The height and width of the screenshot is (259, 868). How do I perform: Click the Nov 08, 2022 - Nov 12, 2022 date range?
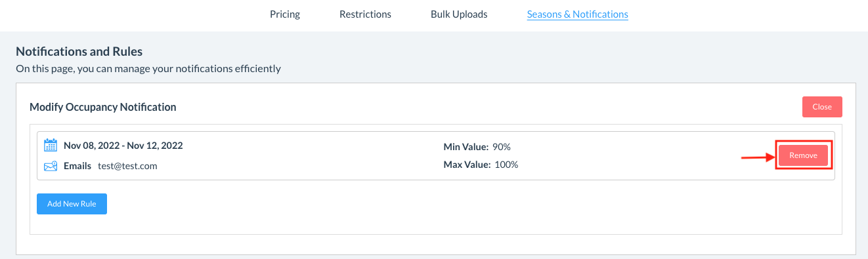(123, 146)
